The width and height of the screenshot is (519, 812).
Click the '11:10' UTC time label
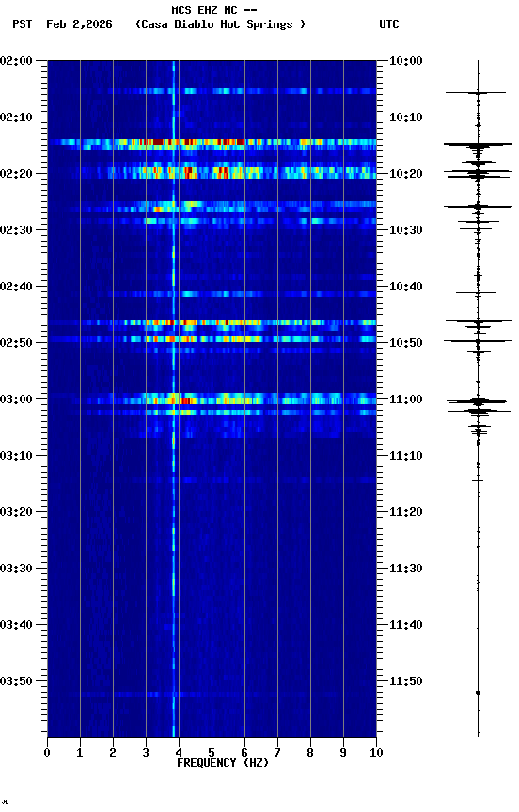[x=406, y=456]
